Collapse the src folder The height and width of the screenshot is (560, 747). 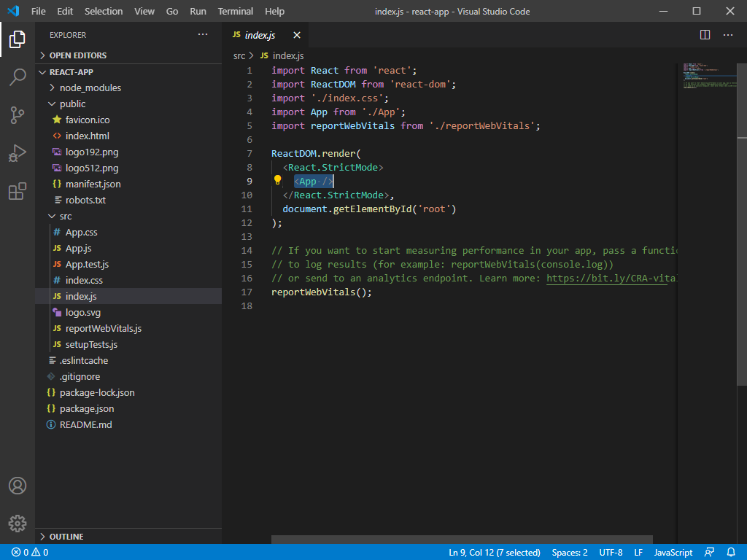[x=128, y=216]
